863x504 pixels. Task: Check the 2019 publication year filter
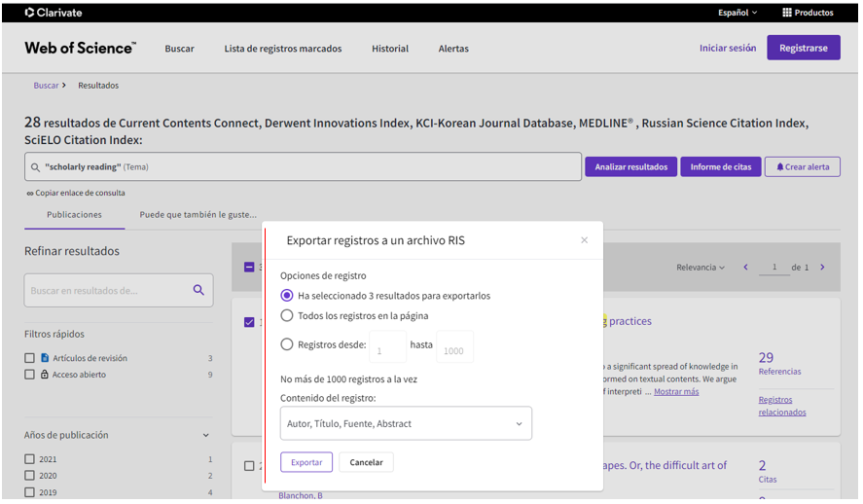click(x=30, y=492)
